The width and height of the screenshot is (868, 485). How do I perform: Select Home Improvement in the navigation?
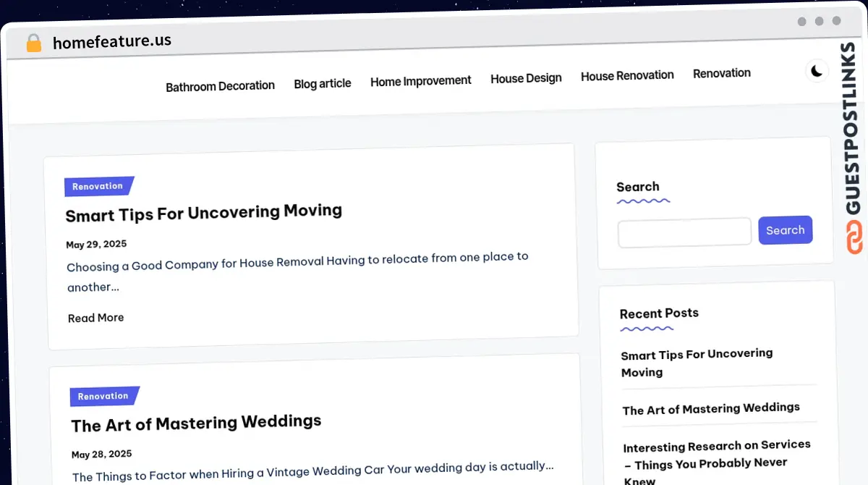pos(420,81)
